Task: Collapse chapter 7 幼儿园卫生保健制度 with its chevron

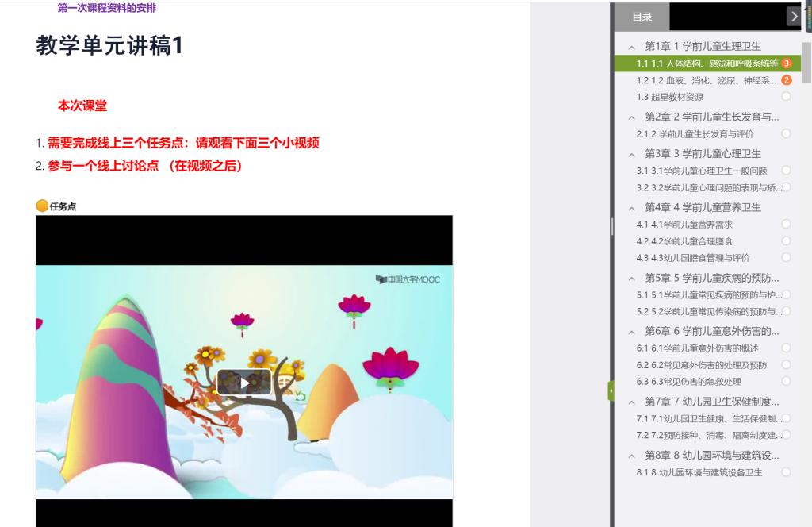Action: point(631,402)
